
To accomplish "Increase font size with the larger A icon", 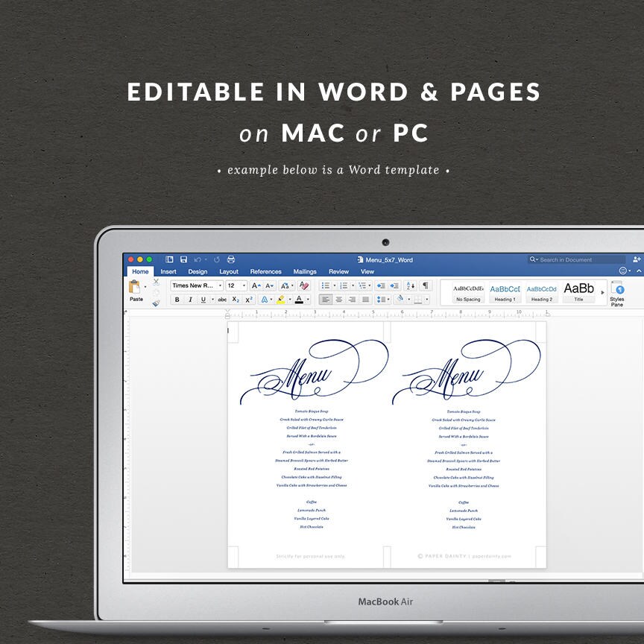I will (x=256, y=285).
